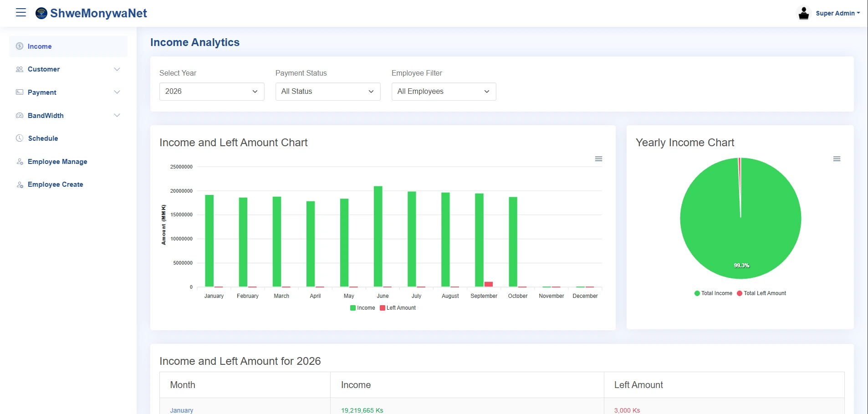Open the Select Year dropdown
Image resolution: width=868 pixels, height=414 pixels.
point(212,92)
